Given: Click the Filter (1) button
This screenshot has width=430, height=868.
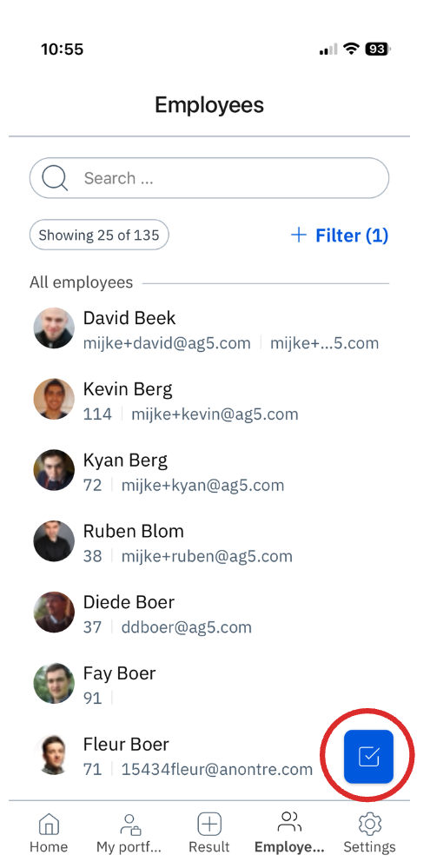Looking at the screenshot, I should pyautogui.click(x=340, y=235).
